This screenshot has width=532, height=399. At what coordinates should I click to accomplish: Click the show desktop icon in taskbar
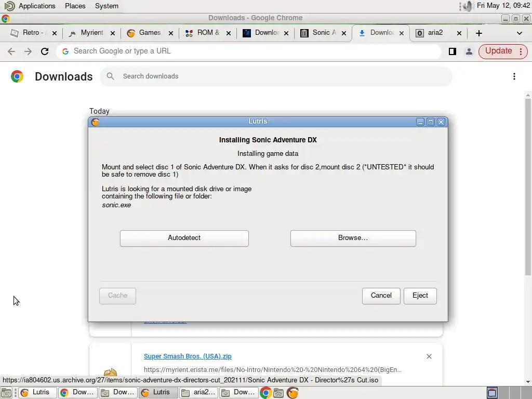(x=6, y=393)
